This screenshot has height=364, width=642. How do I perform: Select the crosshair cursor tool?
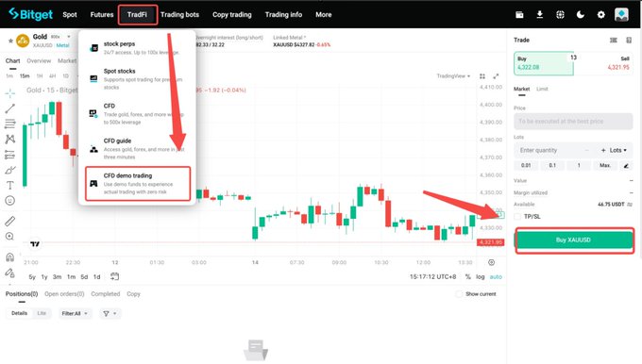(10, 93)
